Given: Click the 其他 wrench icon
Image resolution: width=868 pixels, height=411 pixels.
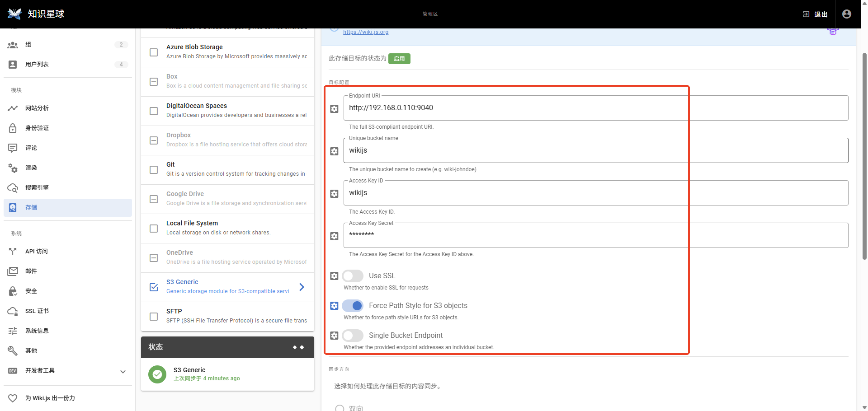Looking at the screenshot, I should pos(13,351).
